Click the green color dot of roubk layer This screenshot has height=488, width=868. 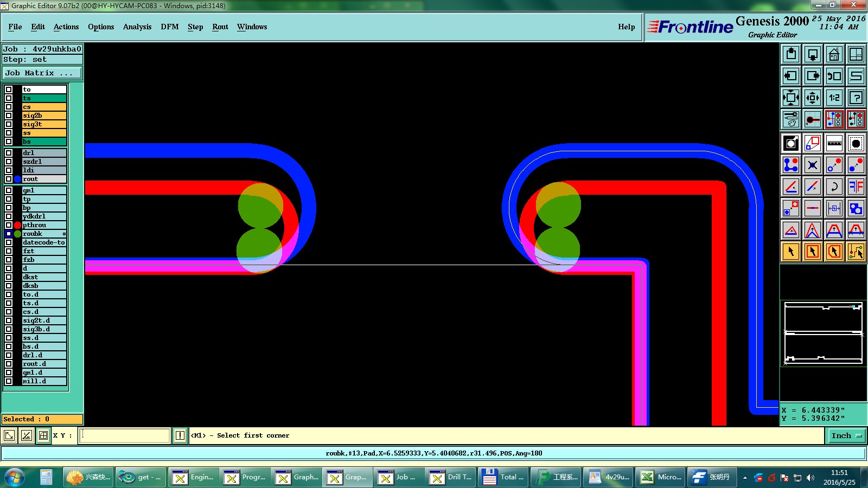17,234
